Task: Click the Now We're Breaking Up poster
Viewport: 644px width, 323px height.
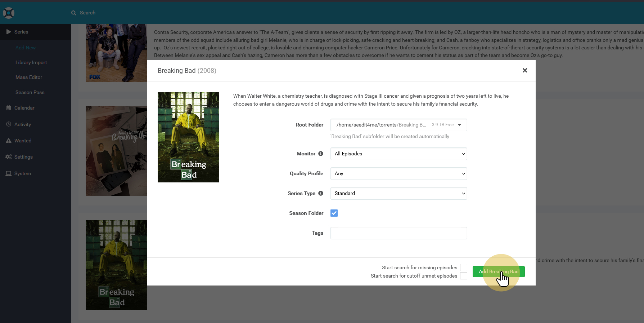Action: tap(116, 151)
